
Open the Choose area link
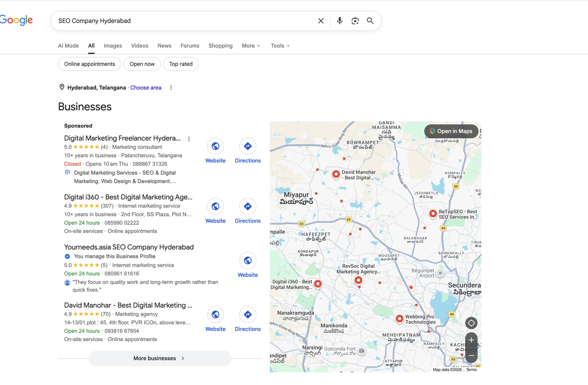146,88
